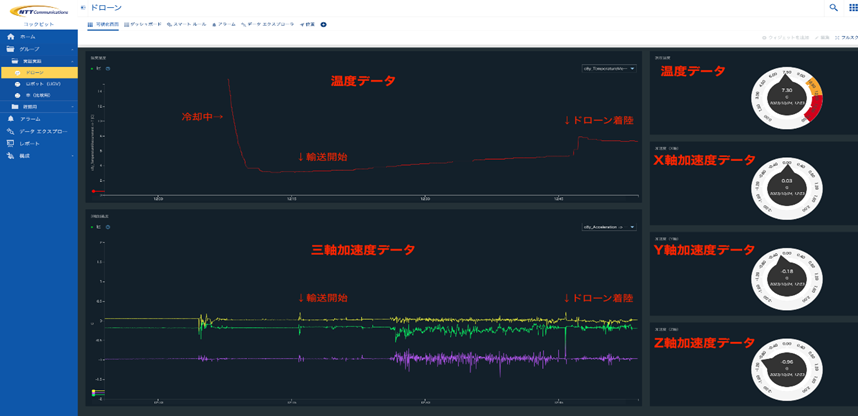Switch to the ダッシュボード tab
Viewport: 858px width, 416px height.
(143, 25)
